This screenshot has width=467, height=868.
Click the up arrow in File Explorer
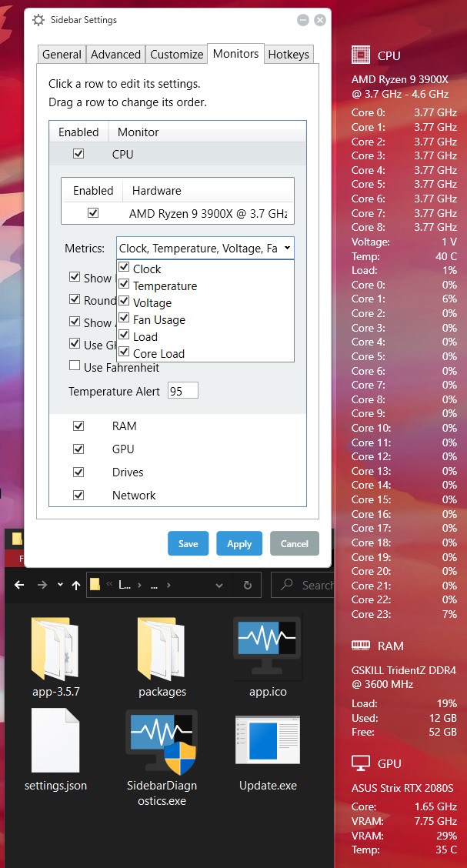pos(76,585)
